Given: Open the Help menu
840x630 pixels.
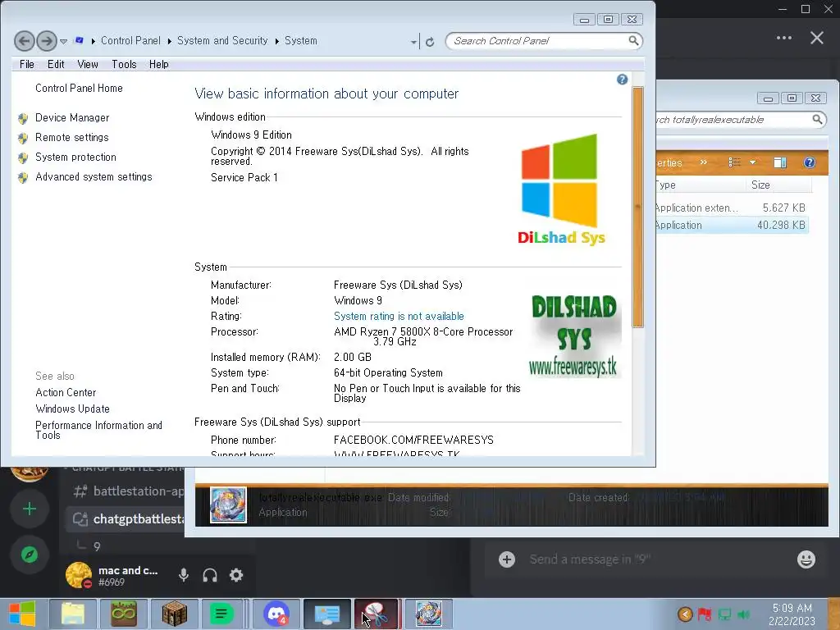Looking at the screenshot, I should (158, 64).
